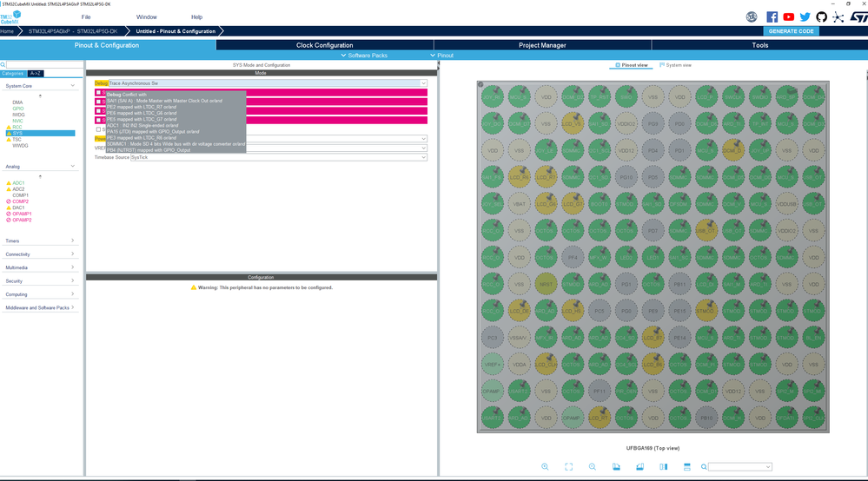Open the Help menu
The width and height of the screenshot is (868, 481).
point(196,17)
